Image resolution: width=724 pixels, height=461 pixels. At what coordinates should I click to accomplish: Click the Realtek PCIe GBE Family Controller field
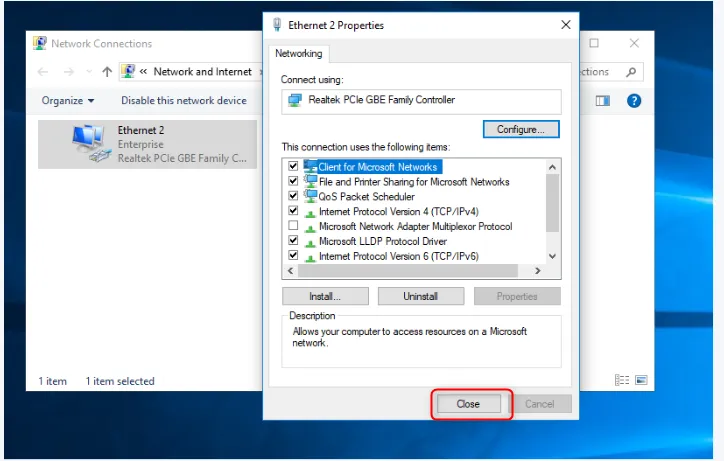421,102
